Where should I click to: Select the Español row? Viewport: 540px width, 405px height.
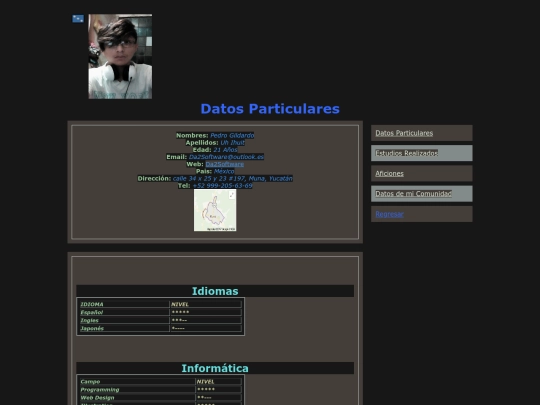[160, 312]
